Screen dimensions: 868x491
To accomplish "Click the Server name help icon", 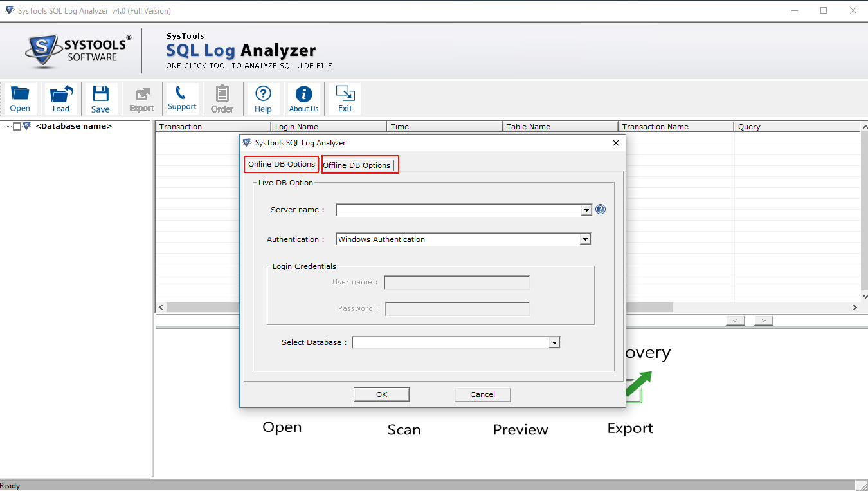I will click(x=601, y=209).
